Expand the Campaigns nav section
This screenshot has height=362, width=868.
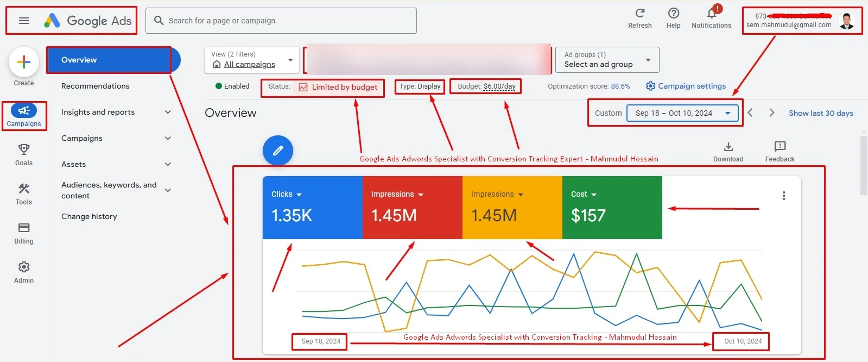coord(168,138)
